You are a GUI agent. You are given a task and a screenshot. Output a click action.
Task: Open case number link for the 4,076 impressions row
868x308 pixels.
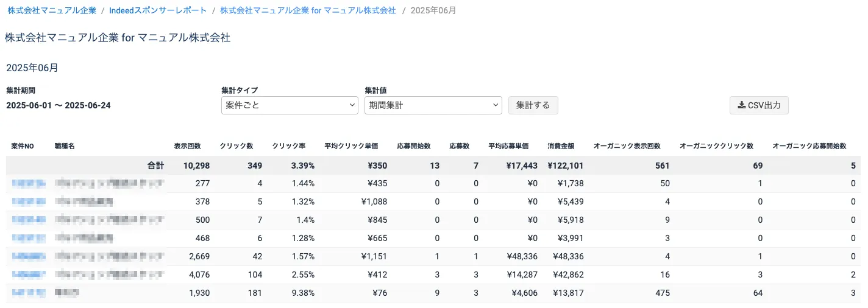28,275
